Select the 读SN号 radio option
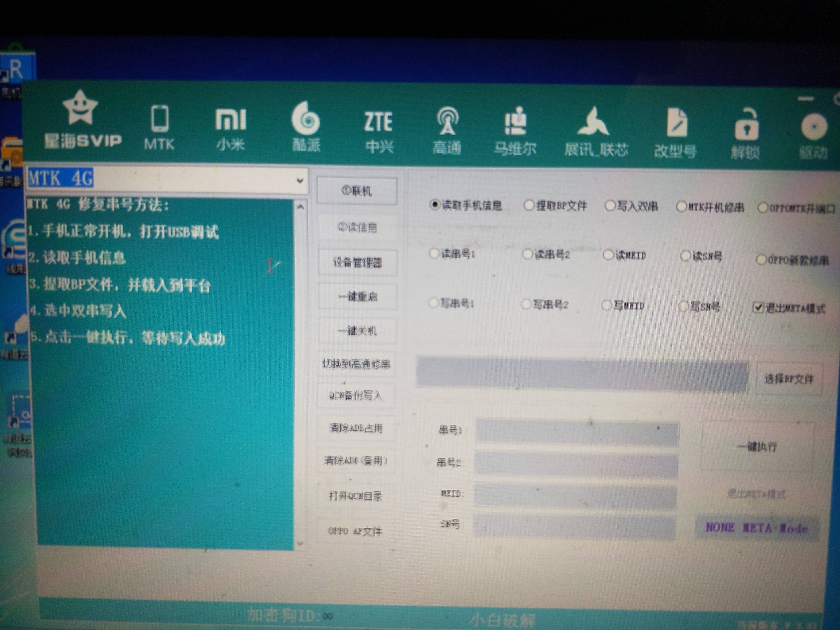The width and height of the screenshot is (840, 630). pos(701,256)
